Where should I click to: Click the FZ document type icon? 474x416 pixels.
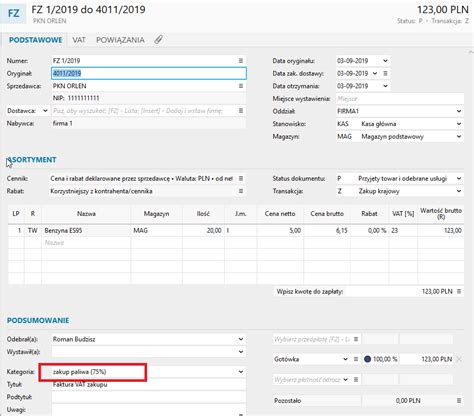pyautogui.click(x=13, y=13)
